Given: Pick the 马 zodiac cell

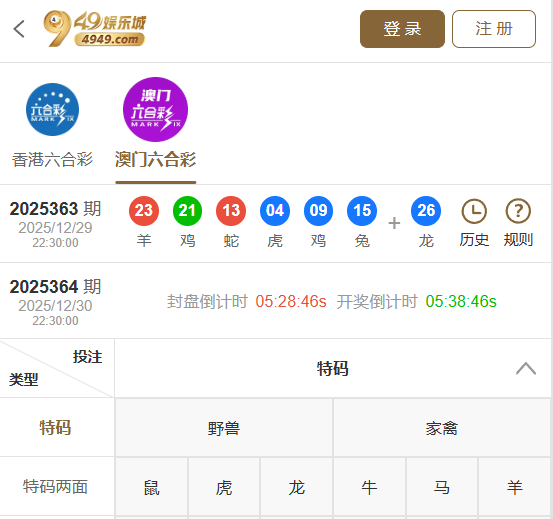Looking at the screenshot, I should (442, 487).
